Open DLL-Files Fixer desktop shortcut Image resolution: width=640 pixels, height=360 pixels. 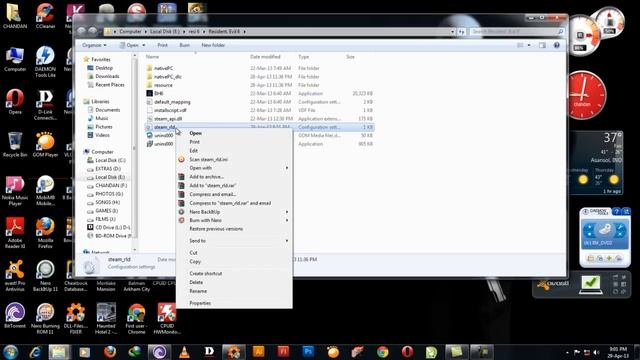click(x=76, y=318)
